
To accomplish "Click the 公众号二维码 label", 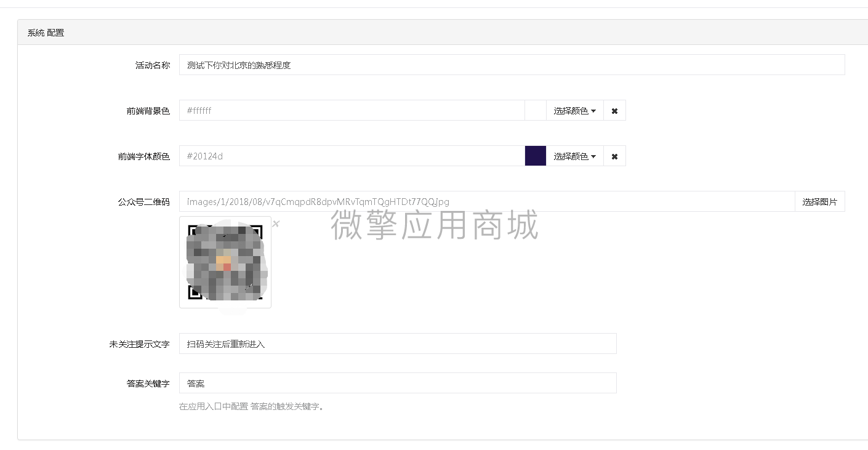I will pyautogui.click(x=144, y=201).
